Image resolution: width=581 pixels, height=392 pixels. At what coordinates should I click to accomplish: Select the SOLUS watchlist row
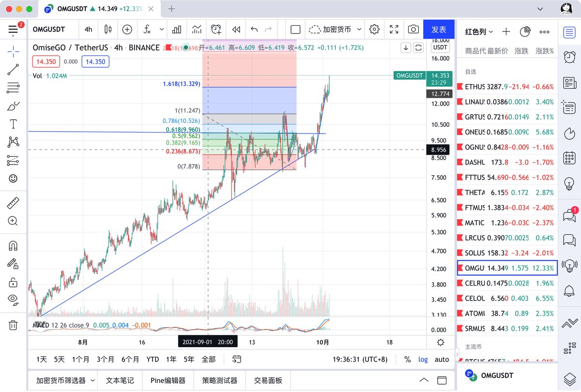(x=507, y=253)
